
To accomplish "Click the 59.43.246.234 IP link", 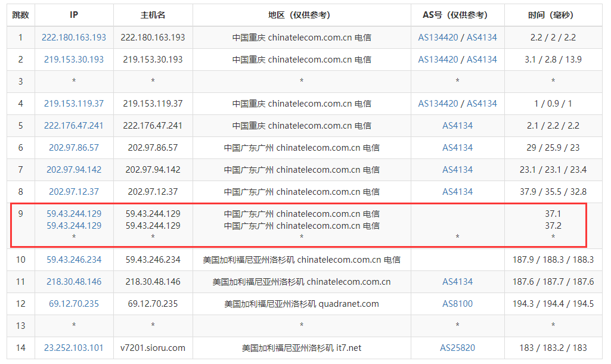I will click(74, 260).
